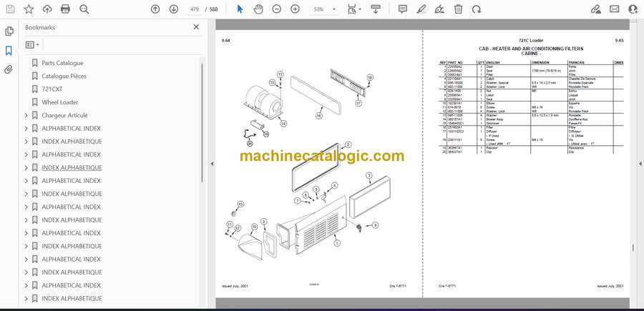This screenshot has width=644, height=311.
Task: Expand the right tools pane arrow handle
Action: [640, 164]
